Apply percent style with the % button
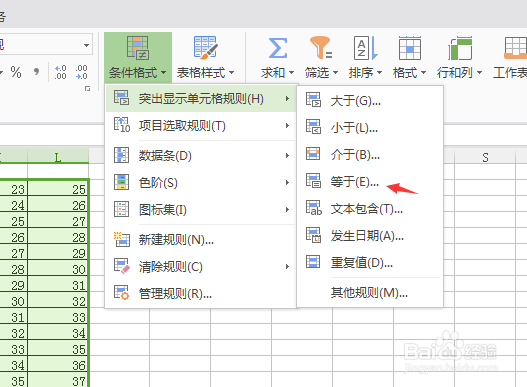This screenshot has height=387, width=527. [16, 72]
